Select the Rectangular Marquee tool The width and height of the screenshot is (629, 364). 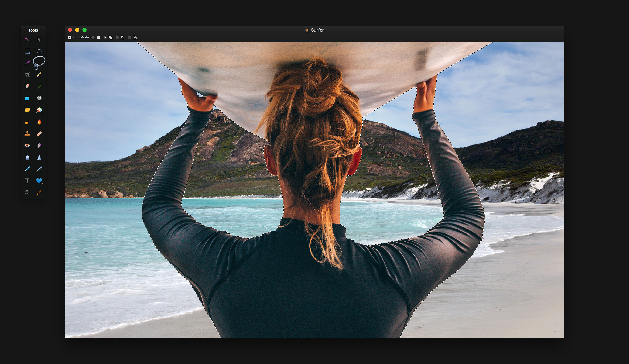click(28, 51)
